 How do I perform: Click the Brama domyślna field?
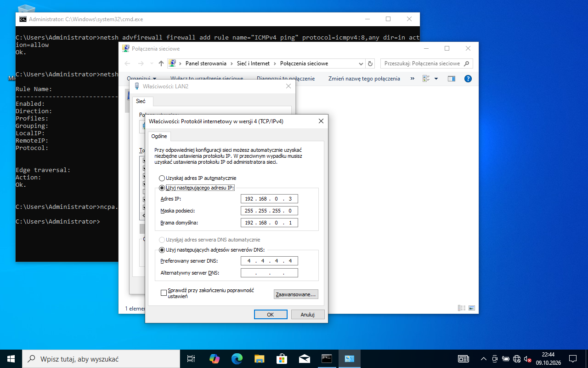click(269, 223)
